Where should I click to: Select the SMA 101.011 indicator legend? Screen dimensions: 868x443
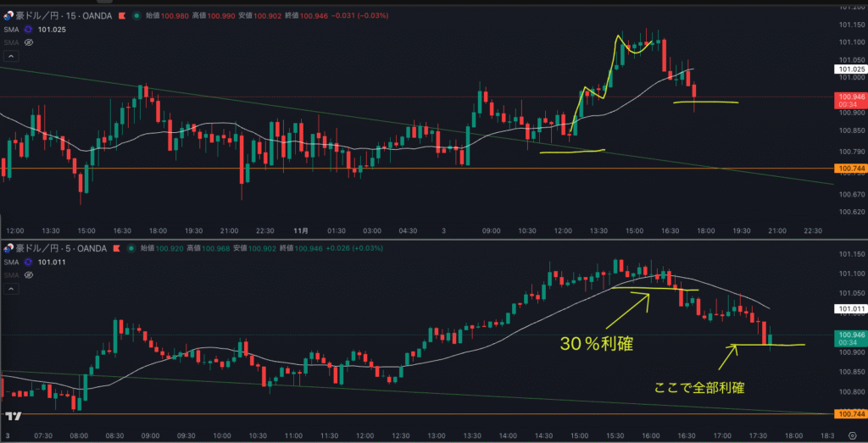pyautogui.click(x=35, y=262)
